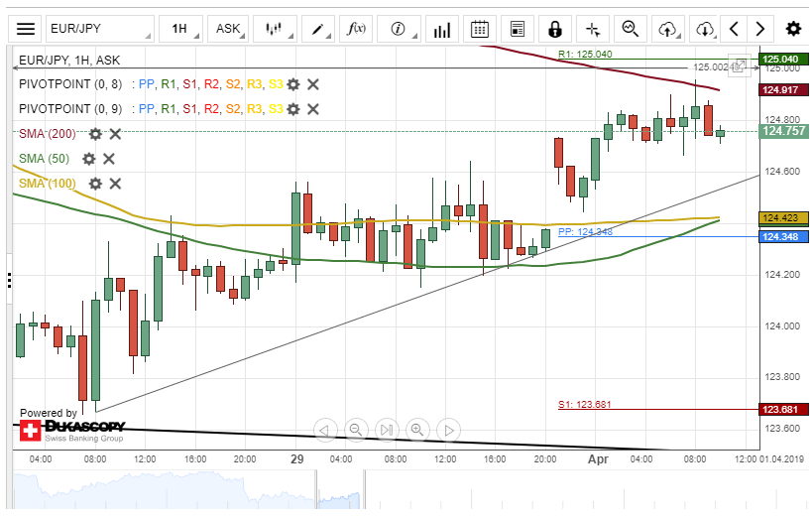Click the scroll-forward circular playback button
Image resolution: width=812 pixels, height=518 pixels.
(x=448, y=431)
